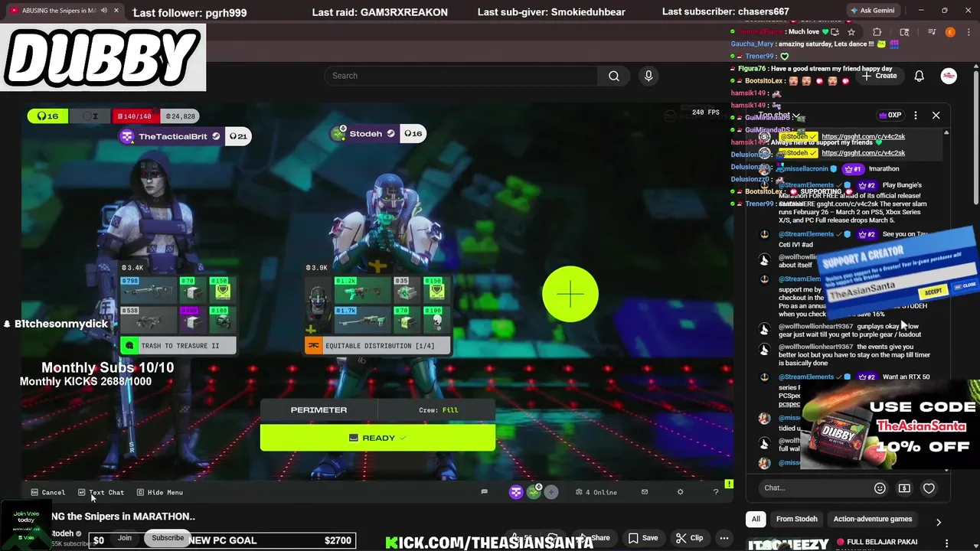Click the 0XP crown points badge

(890, 116)
